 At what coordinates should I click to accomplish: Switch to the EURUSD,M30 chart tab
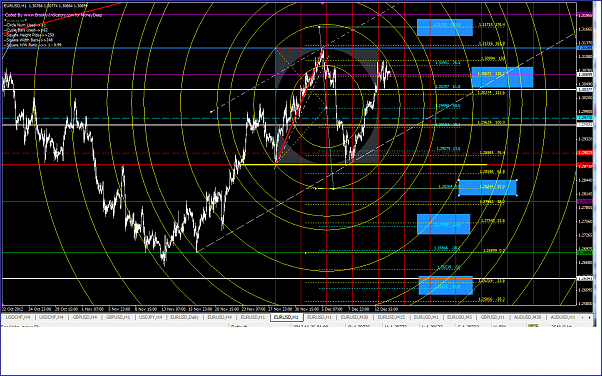(354, 317)
